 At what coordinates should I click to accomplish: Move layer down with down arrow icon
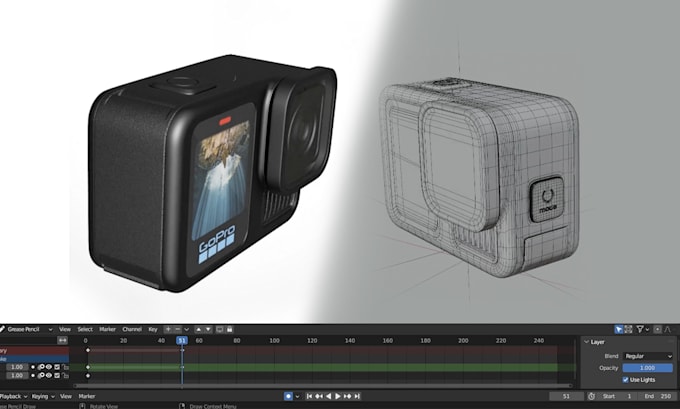pos(208,329)
